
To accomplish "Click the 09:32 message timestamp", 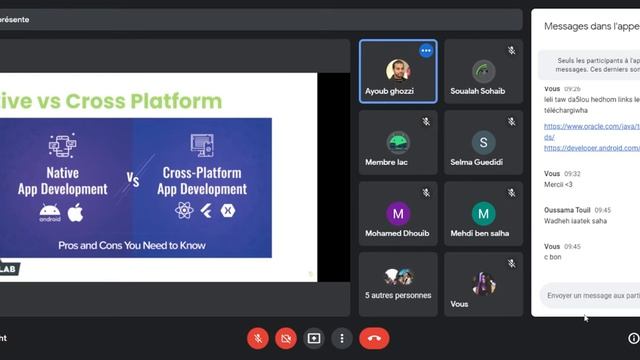I will point(572,174).
